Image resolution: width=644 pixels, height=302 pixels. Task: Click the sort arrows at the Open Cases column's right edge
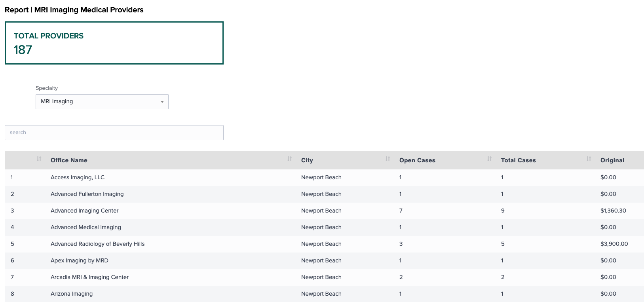pyautogui.click(x=489, y=159)
